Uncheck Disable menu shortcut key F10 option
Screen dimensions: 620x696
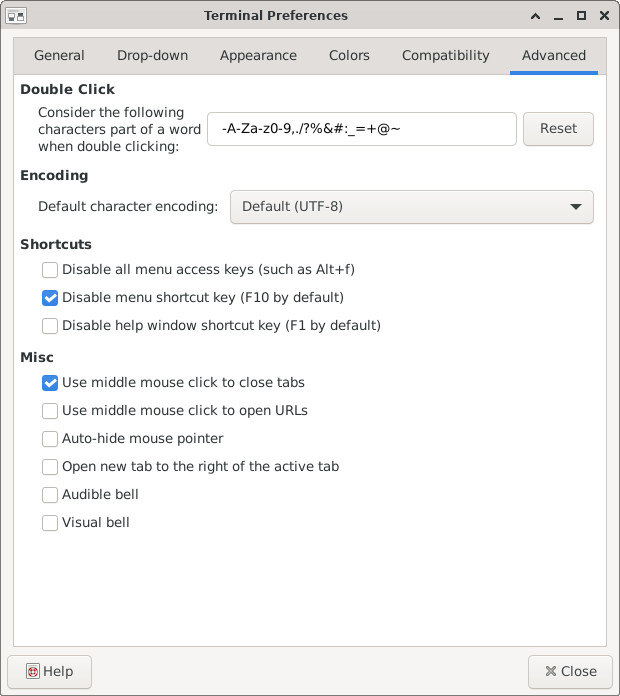point(50,298)
